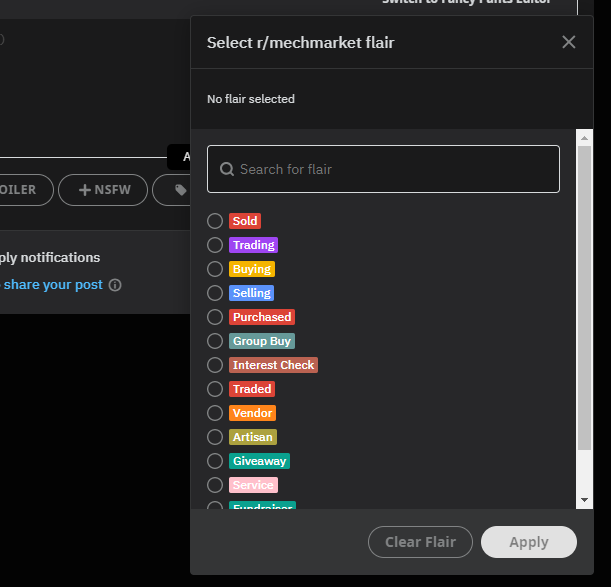Click the orange Vendor flair tag
611x587 pixels.
[253, 413]
